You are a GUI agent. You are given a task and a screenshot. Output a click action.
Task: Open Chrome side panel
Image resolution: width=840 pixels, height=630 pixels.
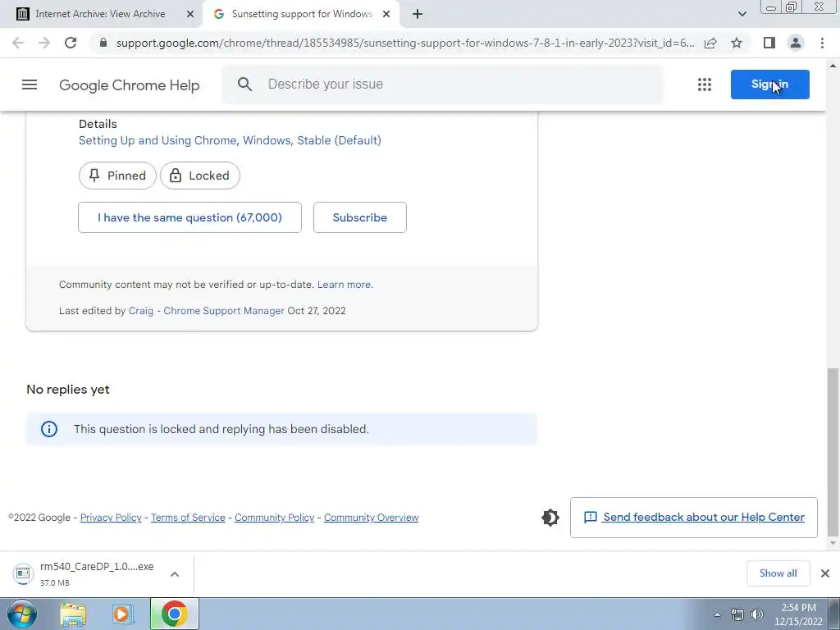[x=769, y=43]
